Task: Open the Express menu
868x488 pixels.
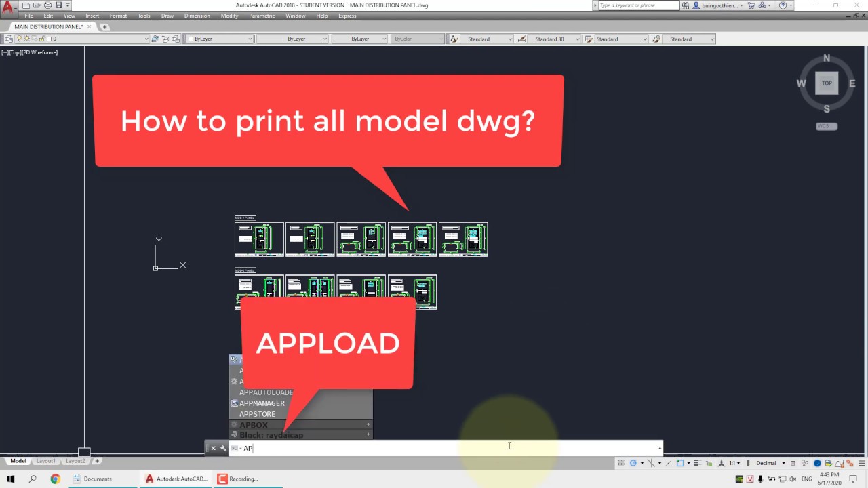Action: click(347, 16)
